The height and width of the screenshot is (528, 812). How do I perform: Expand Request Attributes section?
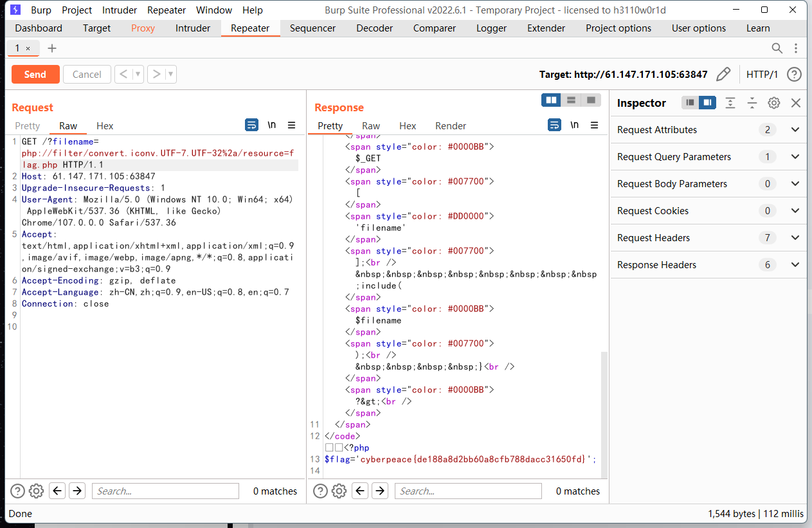708,130
